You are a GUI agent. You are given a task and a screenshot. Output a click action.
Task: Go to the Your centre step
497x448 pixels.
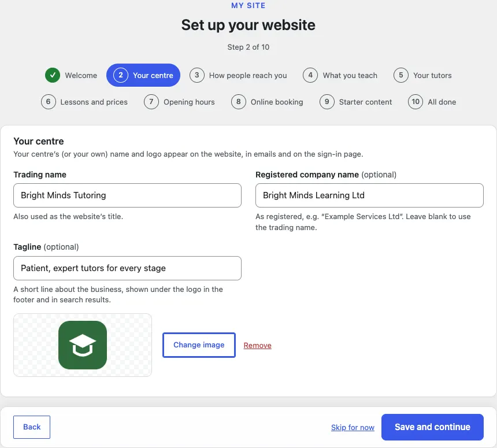tap(143, 75)
